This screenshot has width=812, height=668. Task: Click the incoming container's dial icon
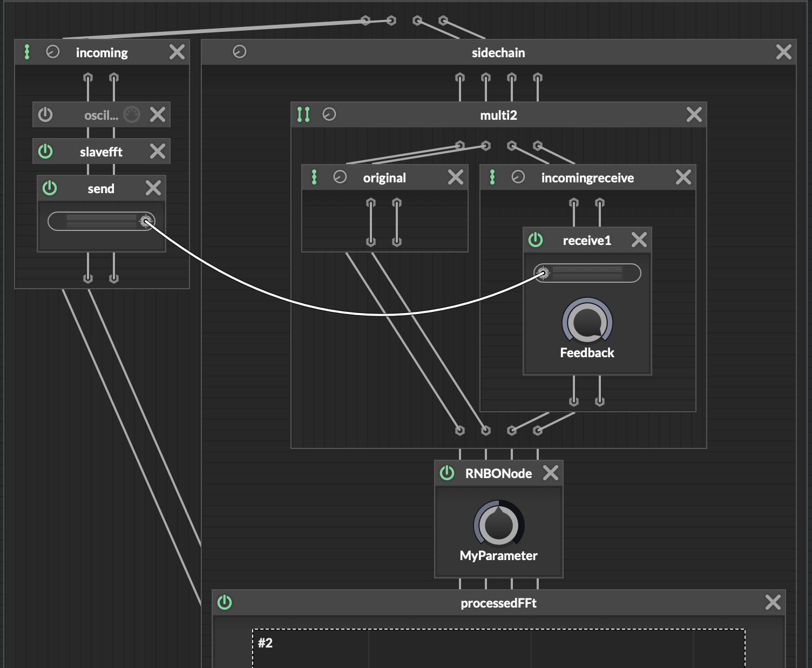coord(53,52)
